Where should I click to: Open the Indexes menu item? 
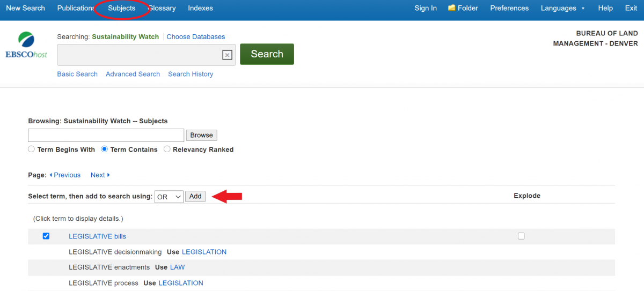click(200, 8)
